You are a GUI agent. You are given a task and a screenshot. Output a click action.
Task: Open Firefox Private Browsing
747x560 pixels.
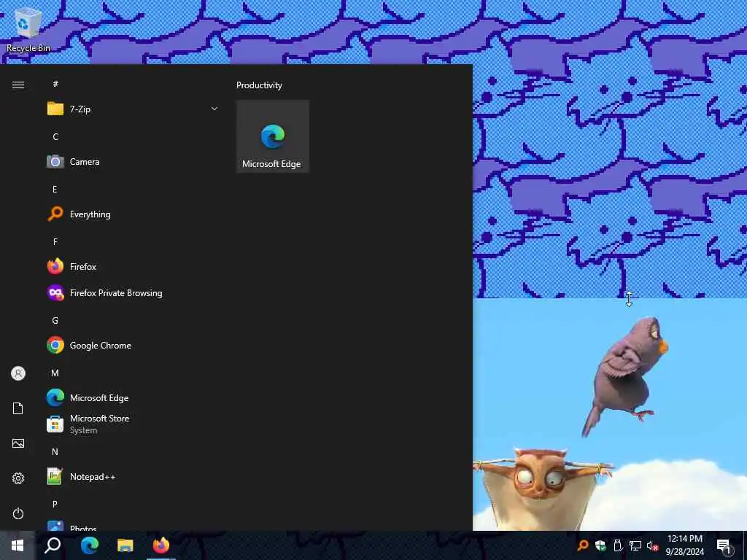(x=133, y=293)
